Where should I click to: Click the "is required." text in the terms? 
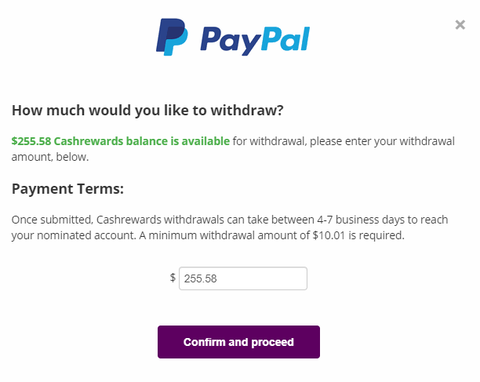[376, 236]
